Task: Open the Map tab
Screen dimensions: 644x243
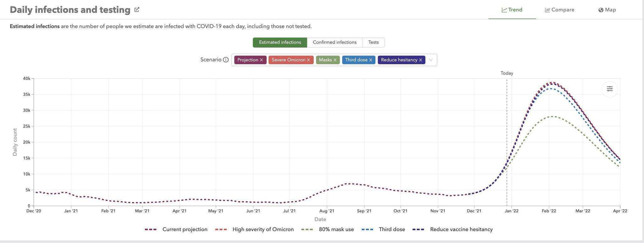Action: pyautogui.click(x=607, y=10)
